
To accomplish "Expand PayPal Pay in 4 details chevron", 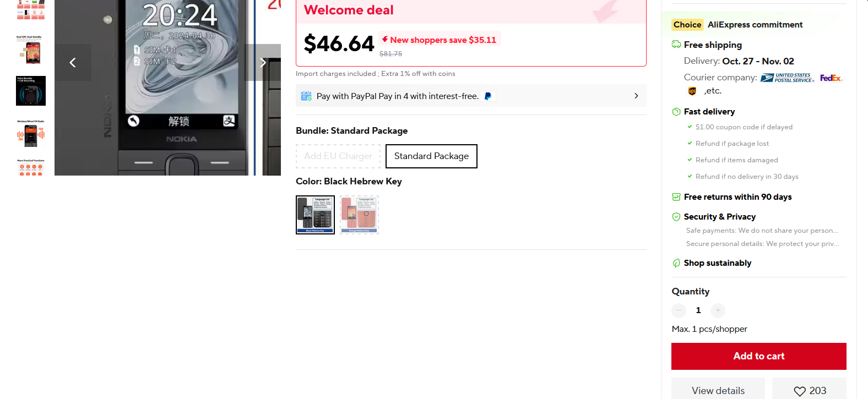I will pos(636,96).
